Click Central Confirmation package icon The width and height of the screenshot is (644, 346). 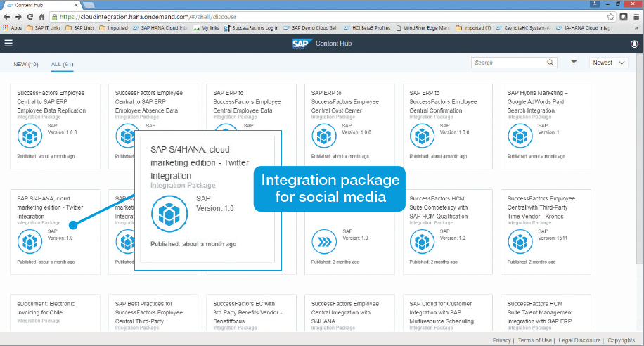422,136
